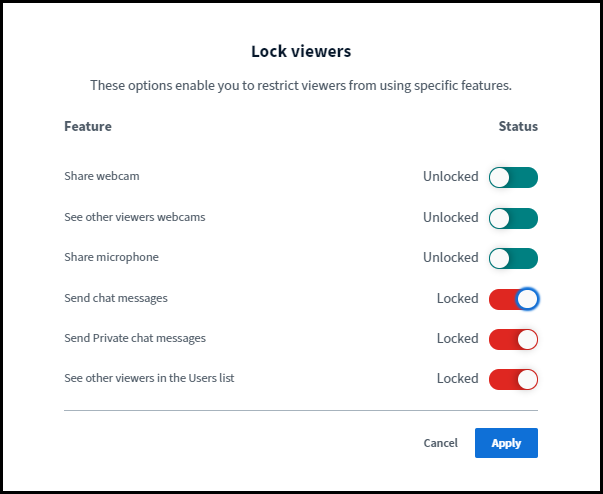
Task: Click the Share microphone feature label
Action: pos(111,257)
